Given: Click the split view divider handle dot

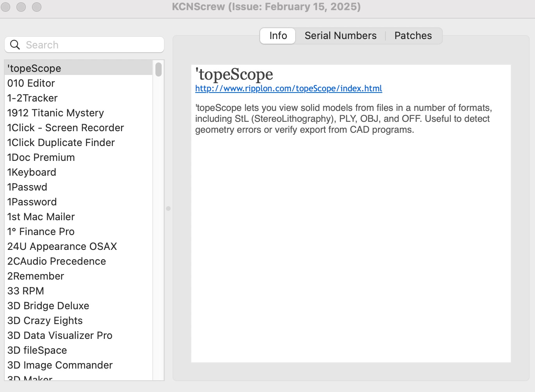Looking at the screenshot, I should 168,208.
